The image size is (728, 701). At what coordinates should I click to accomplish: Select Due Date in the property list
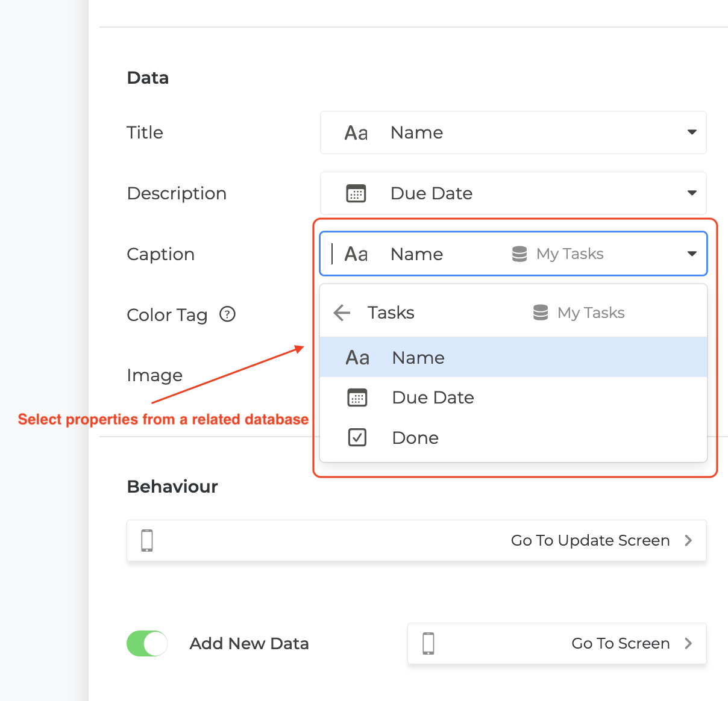433,397
